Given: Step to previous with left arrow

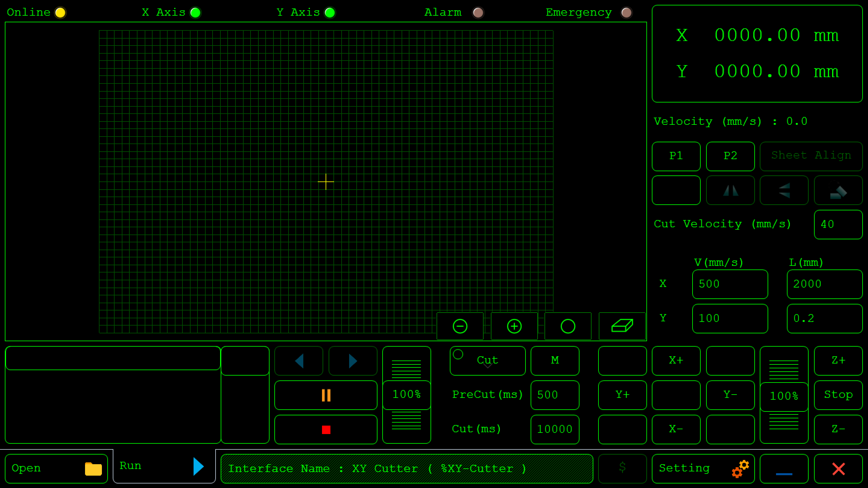Looking at the screenshot, I should 299,361.
